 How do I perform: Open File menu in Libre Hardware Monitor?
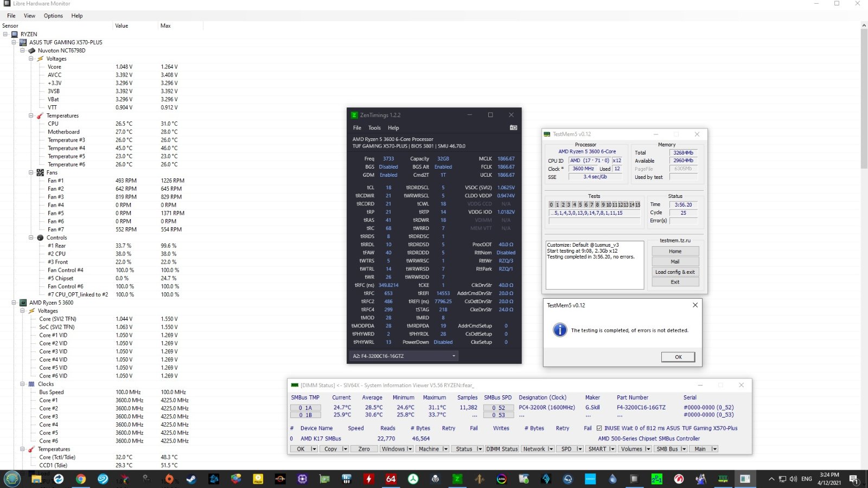[x=11, y=16]
